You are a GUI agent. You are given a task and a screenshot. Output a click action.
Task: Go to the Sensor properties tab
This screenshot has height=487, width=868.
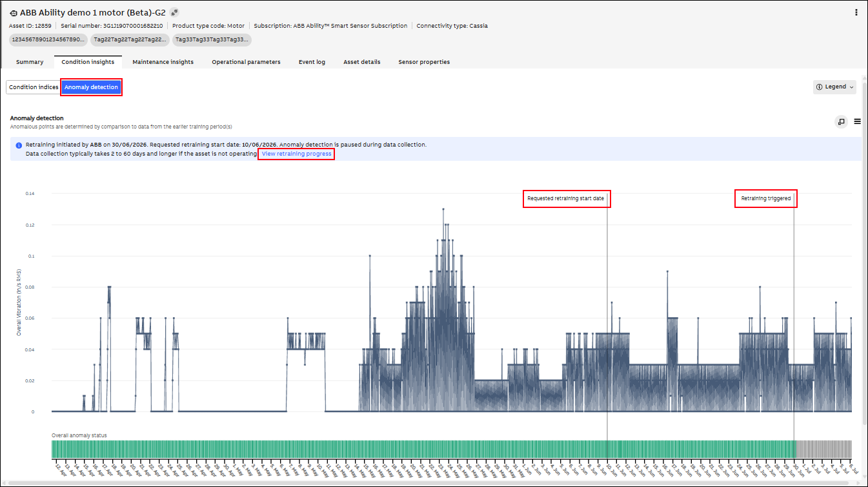(424, 62)
